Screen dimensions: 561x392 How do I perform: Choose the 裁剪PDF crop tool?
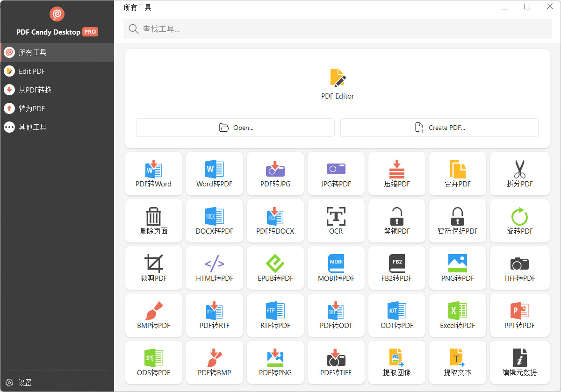coord(154,268)
